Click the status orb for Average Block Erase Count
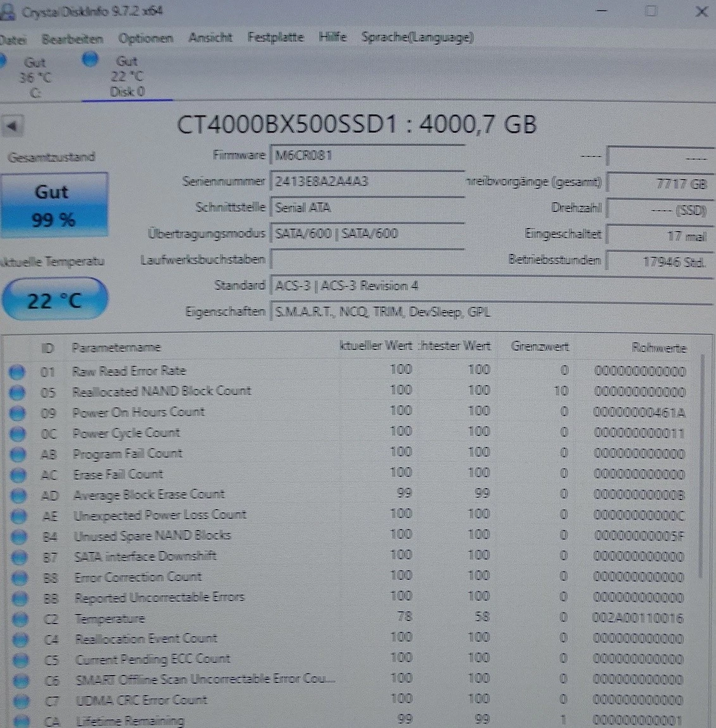 coord(18,496)
